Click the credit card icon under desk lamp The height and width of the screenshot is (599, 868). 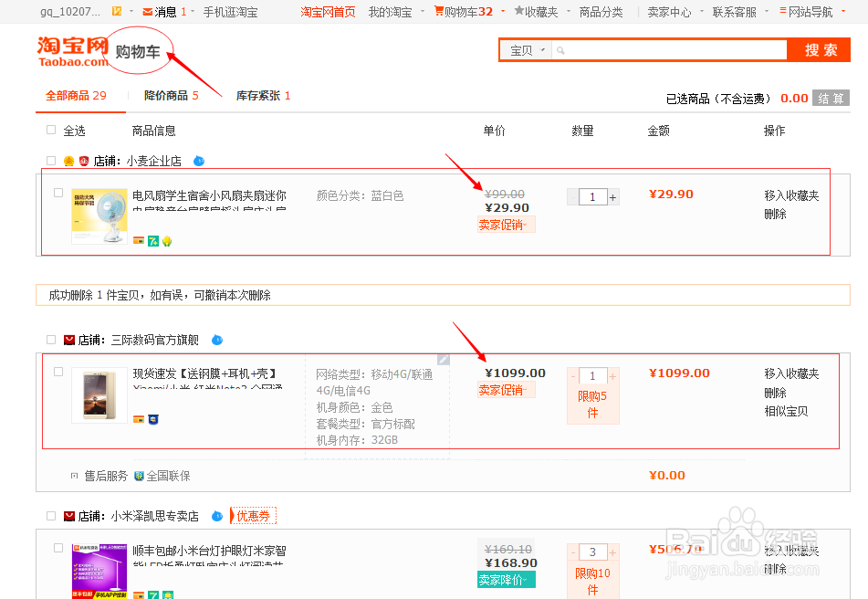[x=139, y=595]
